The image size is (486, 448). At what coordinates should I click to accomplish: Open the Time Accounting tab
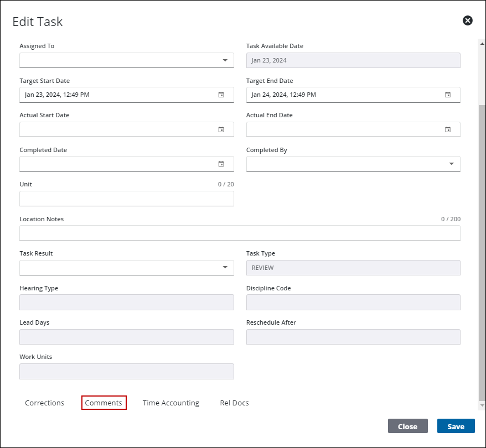point(170,403)
